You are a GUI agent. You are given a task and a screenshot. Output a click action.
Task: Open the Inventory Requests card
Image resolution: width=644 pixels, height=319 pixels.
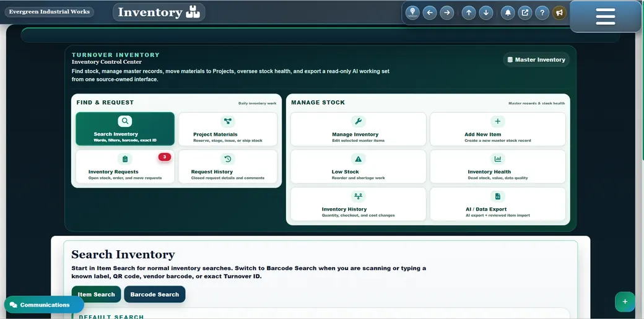125,167
